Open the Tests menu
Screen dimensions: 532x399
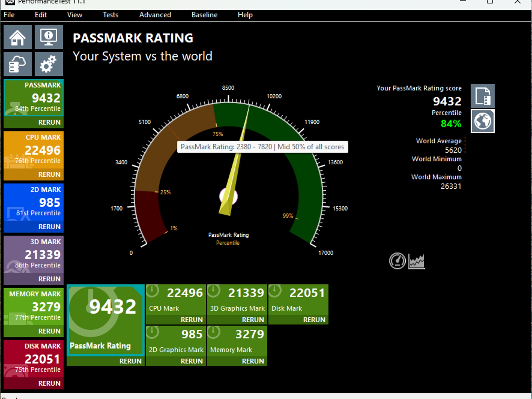coord(110,15)
